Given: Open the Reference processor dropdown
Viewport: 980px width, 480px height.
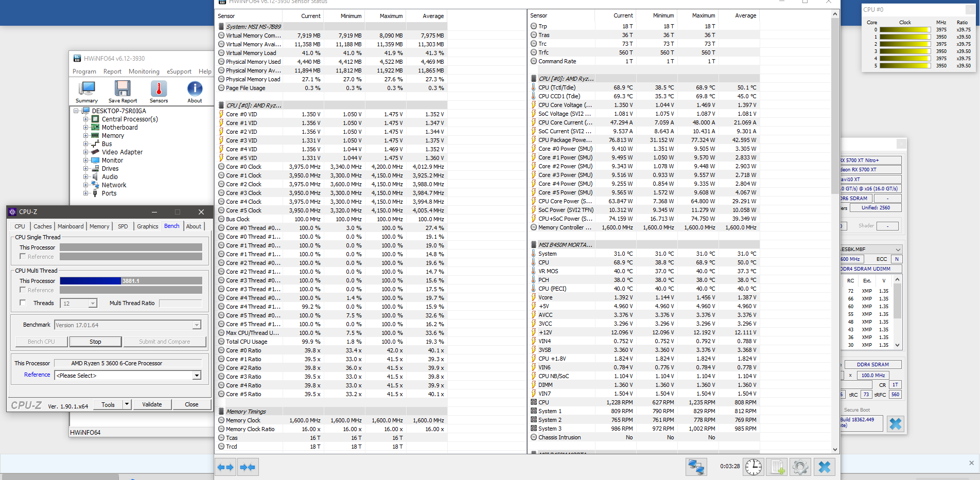Looking at the screenshot, I should tap(197, 376).
